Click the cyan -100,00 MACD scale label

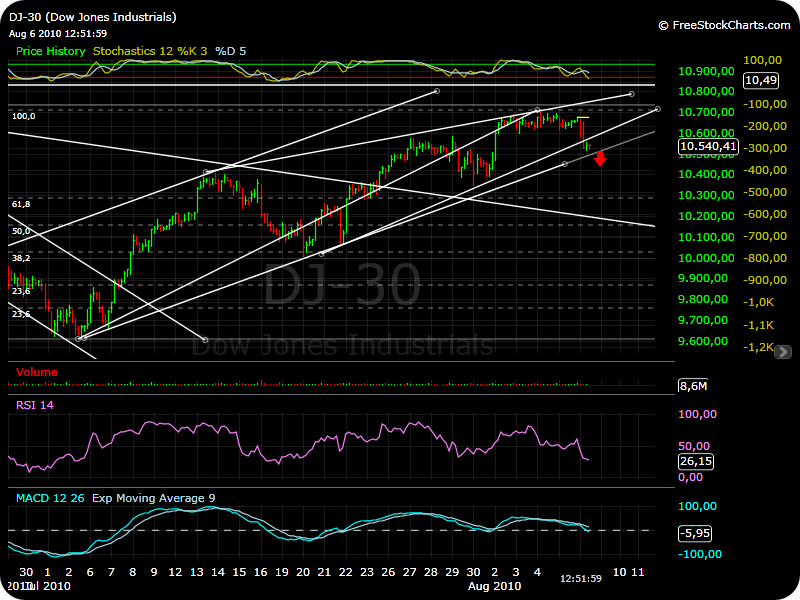(x=700, y=554)
